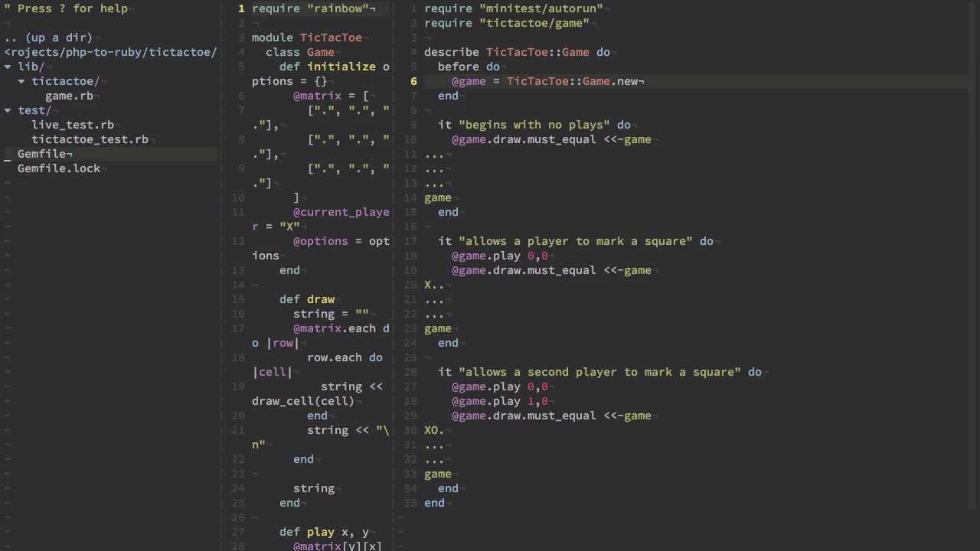Click 'X..' heredoc line 20

click(434, 285)
